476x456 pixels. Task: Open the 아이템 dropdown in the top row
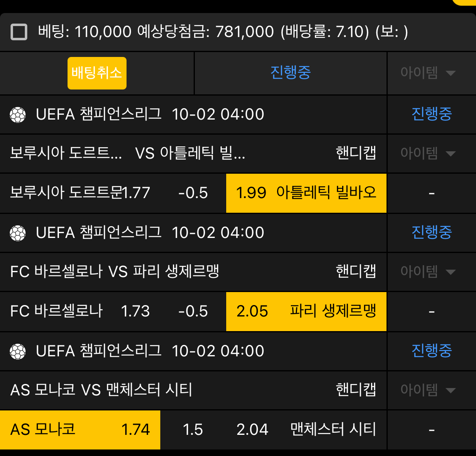click(428, 73)
